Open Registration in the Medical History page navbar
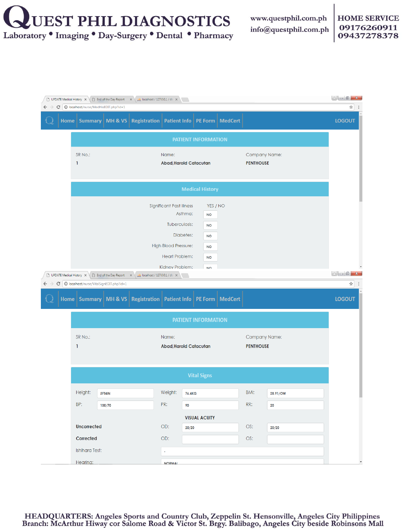 [x=146, y=121]
